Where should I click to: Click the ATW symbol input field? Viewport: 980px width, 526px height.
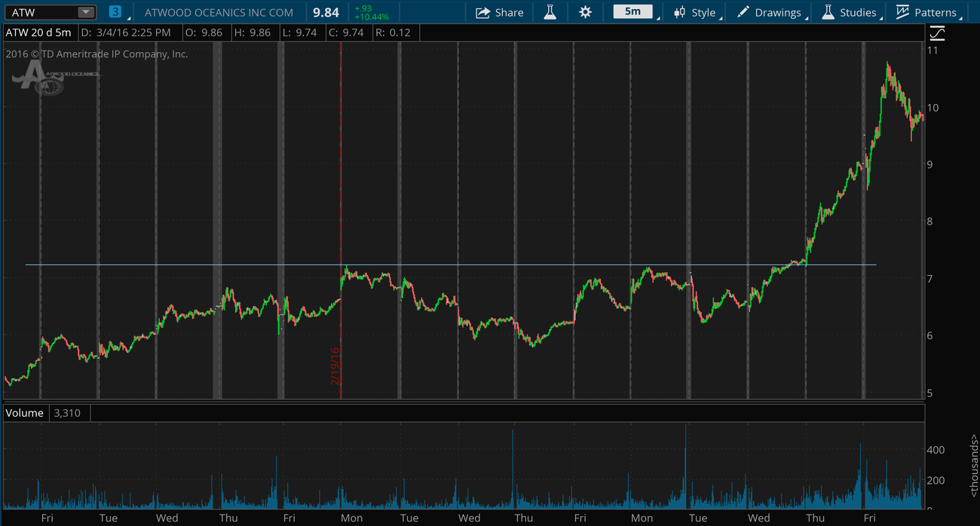41,12
